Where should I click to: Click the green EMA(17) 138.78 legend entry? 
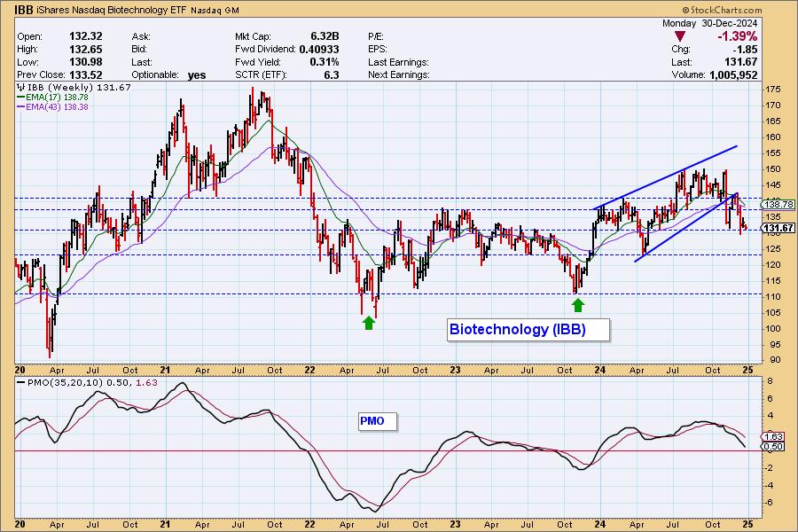(x=53, y=98)
